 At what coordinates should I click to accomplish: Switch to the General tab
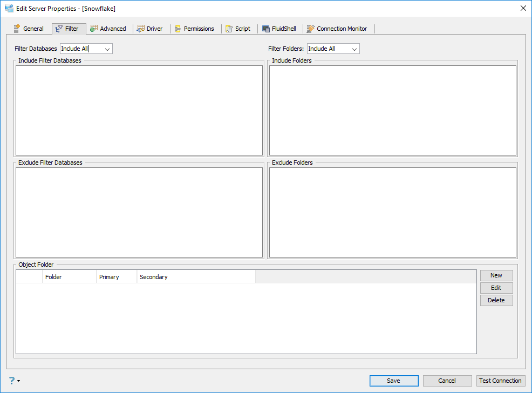coord(29,29)
